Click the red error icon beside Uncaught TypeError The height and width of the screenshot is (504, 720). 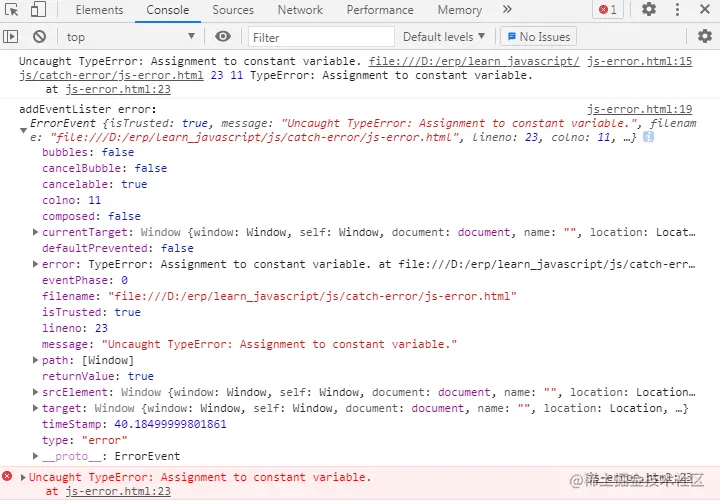7,476
